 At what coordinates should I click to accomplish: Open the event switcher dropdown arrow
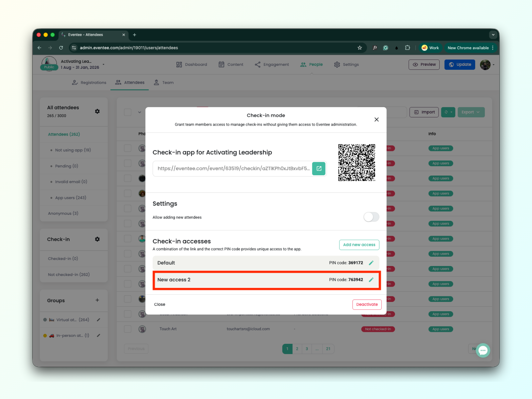pos(103,65)
